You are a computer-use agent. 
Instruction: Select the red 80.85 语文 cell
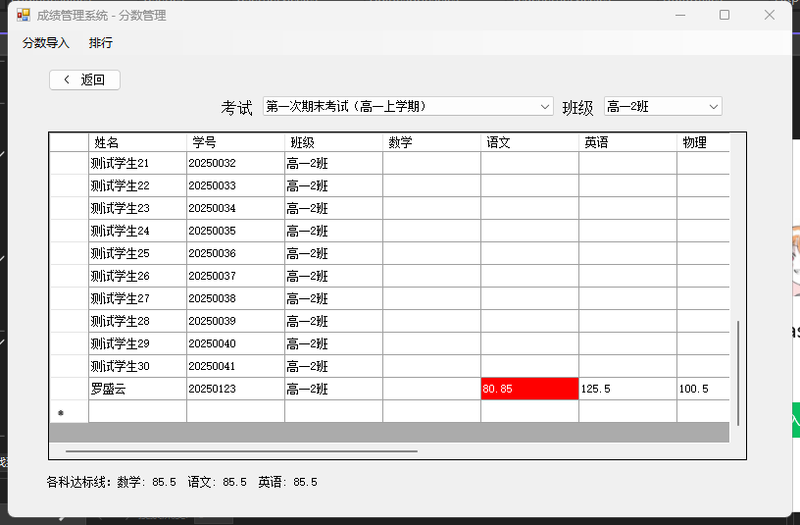click(530, 389)
